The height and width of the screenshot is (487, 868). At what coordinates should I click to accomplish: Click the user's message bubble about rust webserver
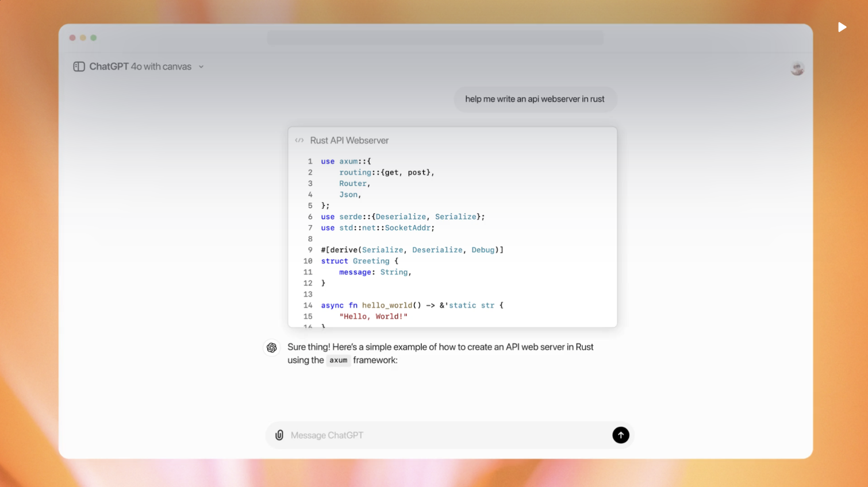click(x=535, y=99)
